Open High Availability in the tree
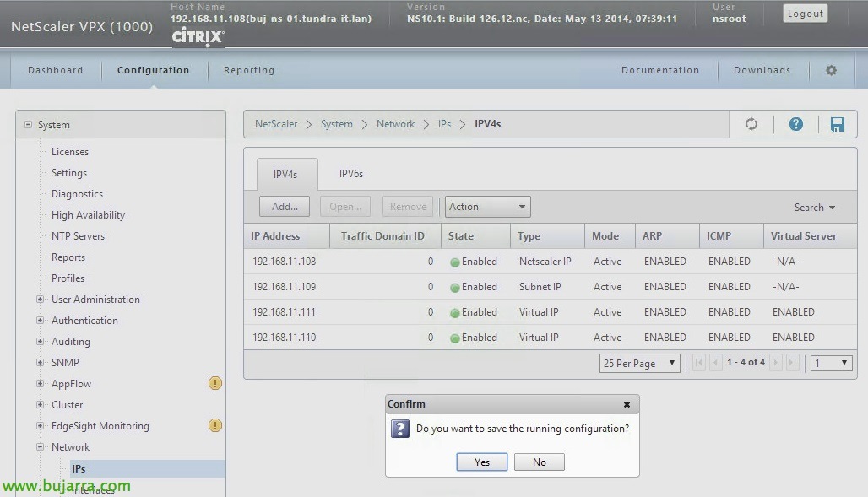This screenshot has height=497, width=868. [88, 214]
